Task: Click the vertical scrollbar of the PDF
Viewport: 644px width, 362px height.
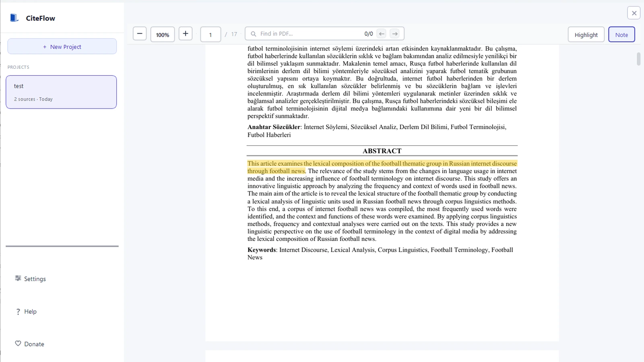Action: click(x=638, y=60)
